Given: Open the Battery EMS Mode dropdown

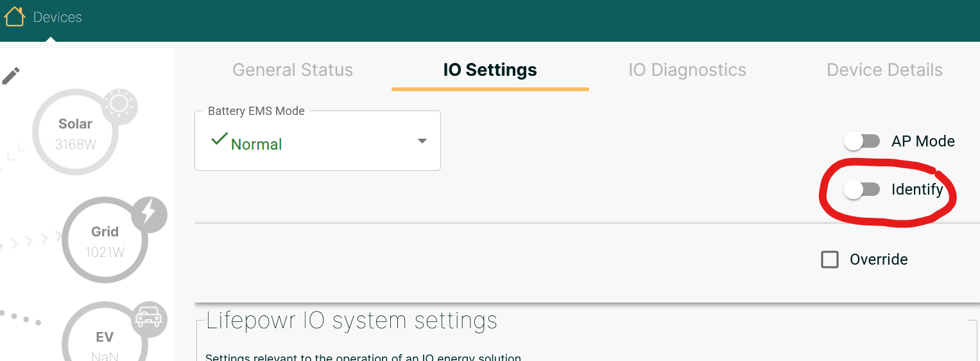Looking at the screenshot, I should pos(317,141).
